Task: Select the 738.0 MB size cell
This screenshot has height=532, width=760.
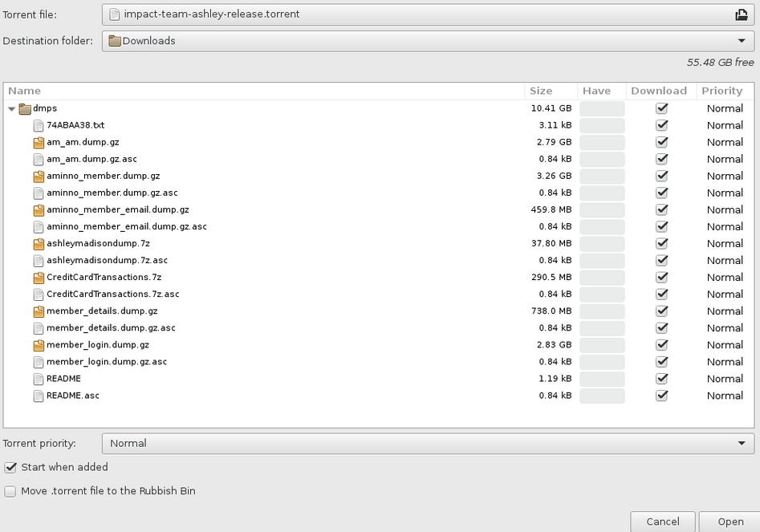Action: 551,311
